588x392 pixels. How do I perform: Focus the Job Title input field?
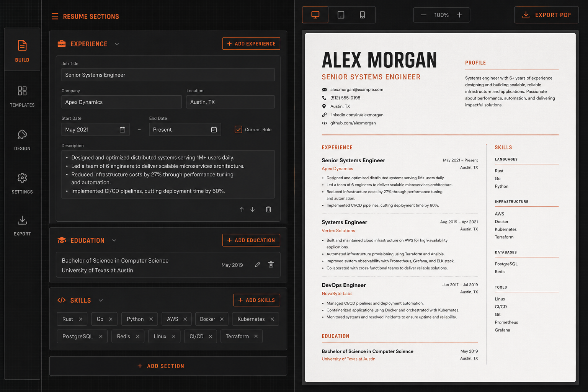168,75
